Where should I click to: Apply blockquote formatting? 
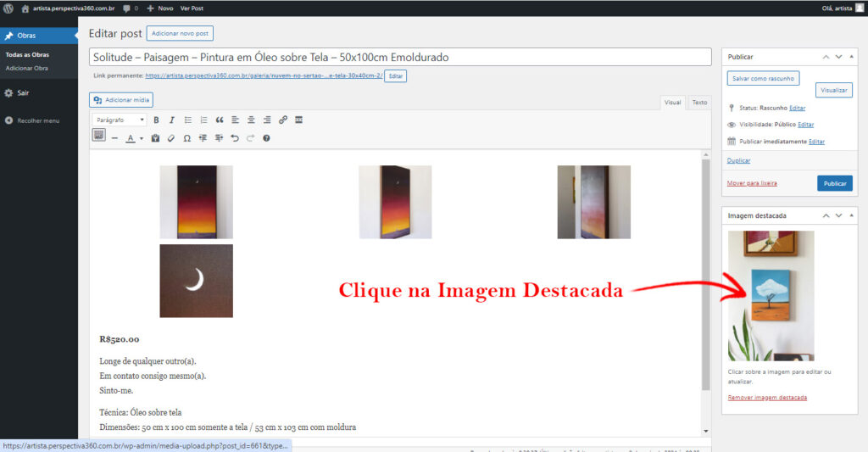pos(220,120)
